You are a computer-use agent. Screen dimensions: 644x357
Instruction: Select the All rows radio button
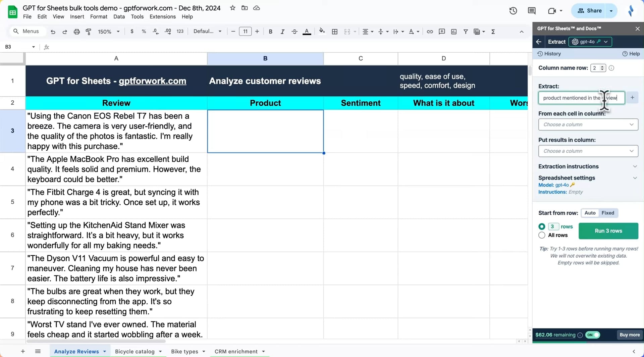[x=542, y=235]
